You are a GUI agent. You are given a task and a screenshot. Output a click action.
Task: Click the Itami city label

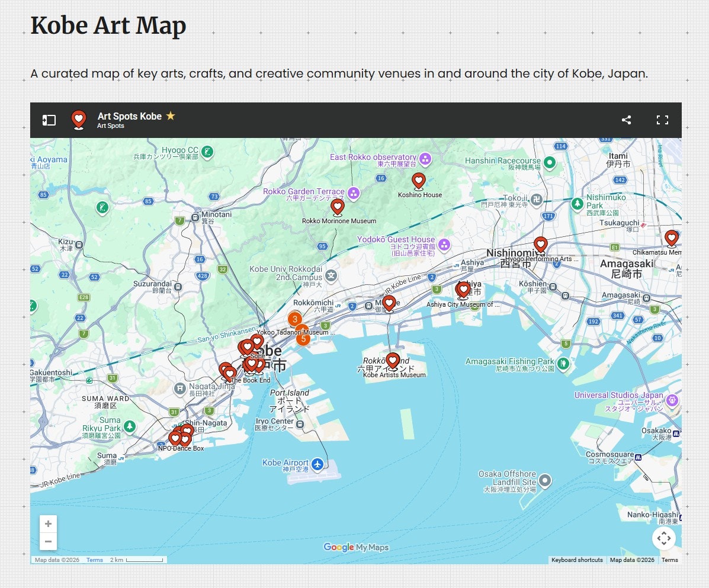618,156
